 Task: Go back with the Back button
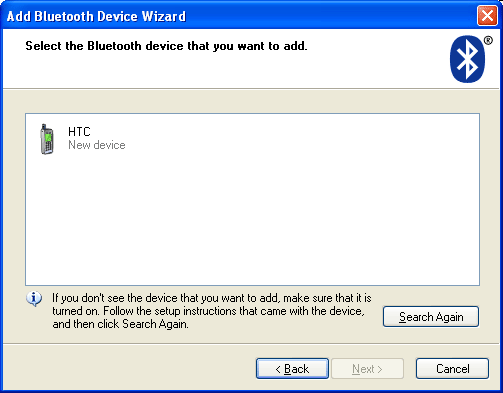point(292,368)
